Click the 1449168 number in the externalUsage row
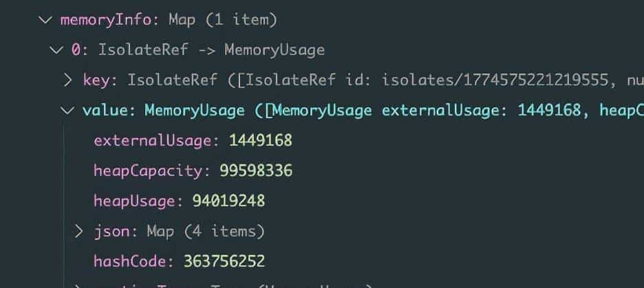644x288 pixels. 261,140
